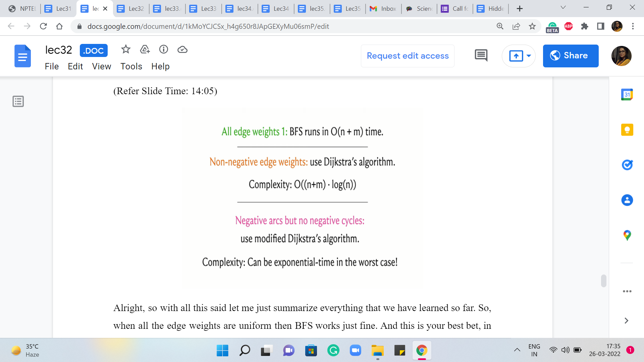Star this lec32 document

[x=126, y=50]
